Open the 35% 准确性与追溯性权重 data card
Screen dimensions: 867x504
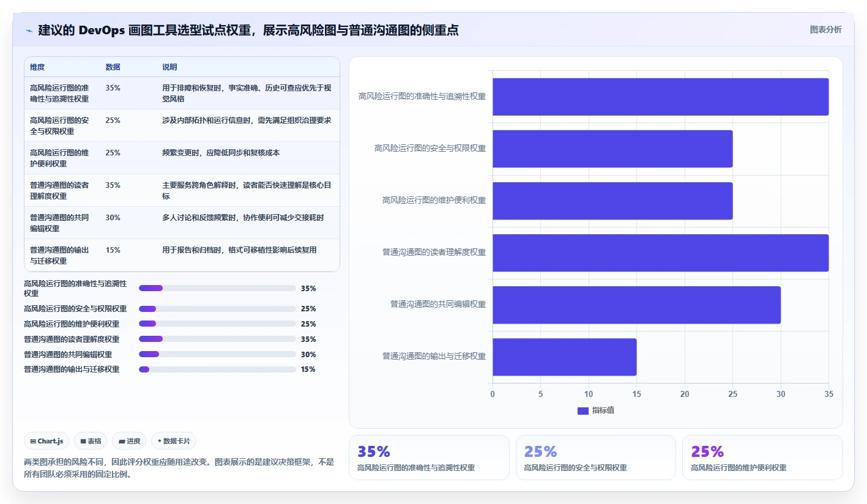pos(429,458)
